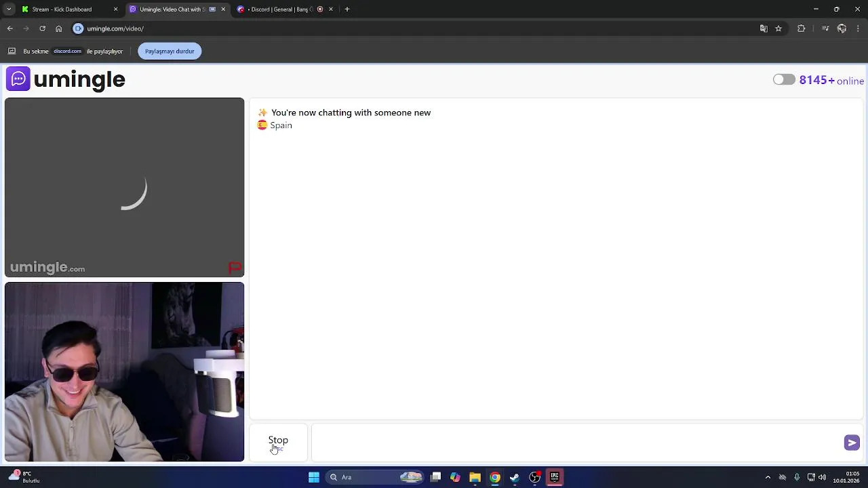868x488 pixels.
Task: Reload the Umingle page
Action: [43, 28]
